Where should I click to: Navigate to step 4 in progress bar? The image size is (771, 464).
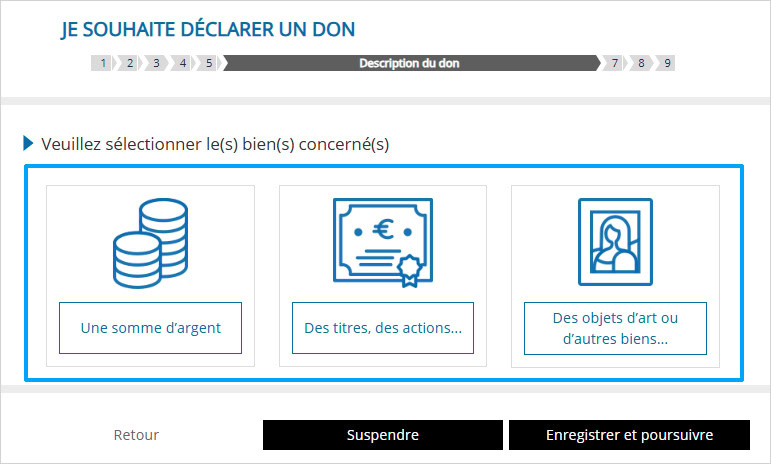(181, 63)
